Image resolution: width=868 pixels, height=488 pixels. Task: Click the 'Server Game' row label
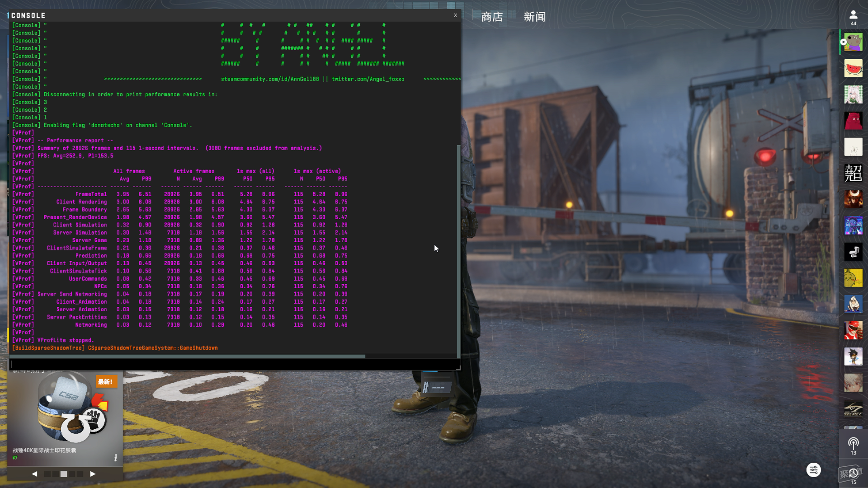point(90,240)
